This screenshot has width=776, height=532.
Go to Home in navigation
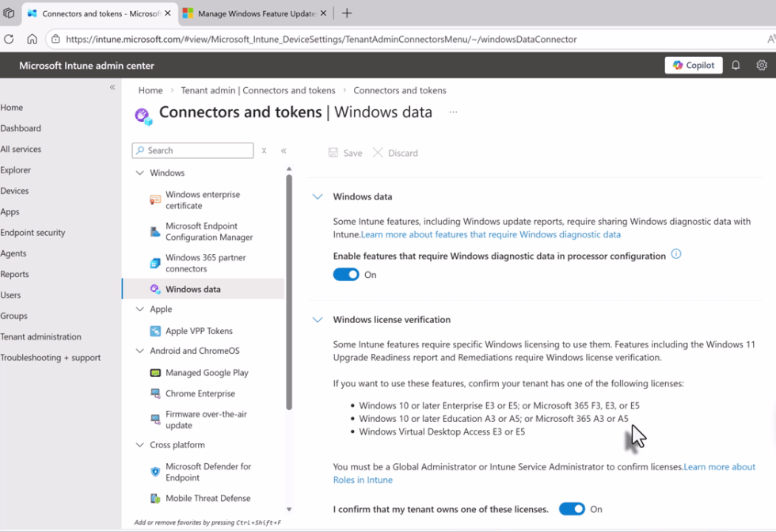[11, 108]
